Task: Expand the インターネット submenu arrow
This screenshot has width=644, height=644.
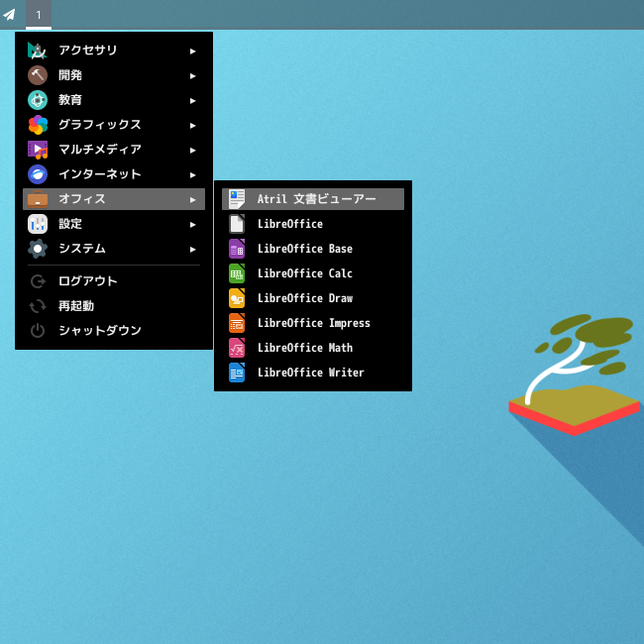Action: point(192,175)
